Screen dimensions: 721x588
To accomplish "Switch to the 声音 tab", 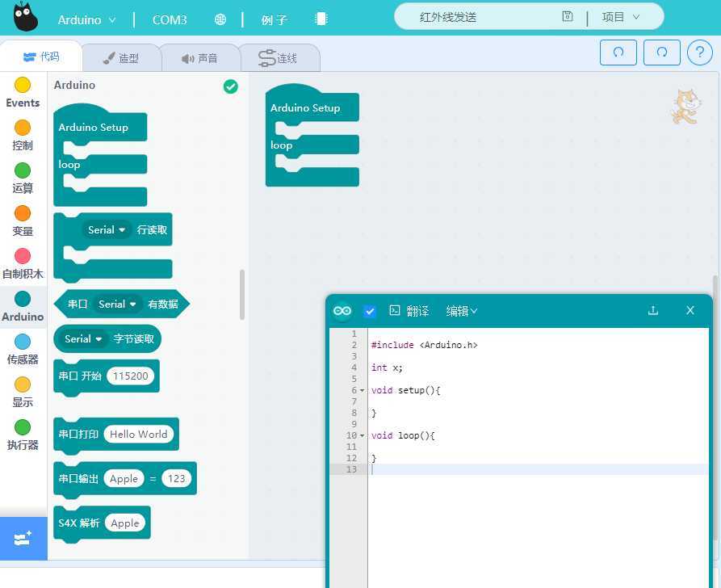I will (199, 58).
